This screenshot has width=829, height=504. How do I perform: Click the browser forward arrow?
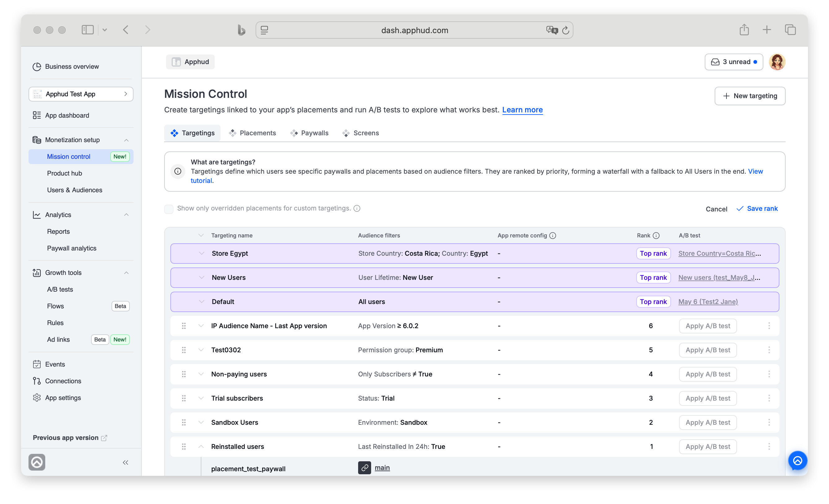(147, 30)
